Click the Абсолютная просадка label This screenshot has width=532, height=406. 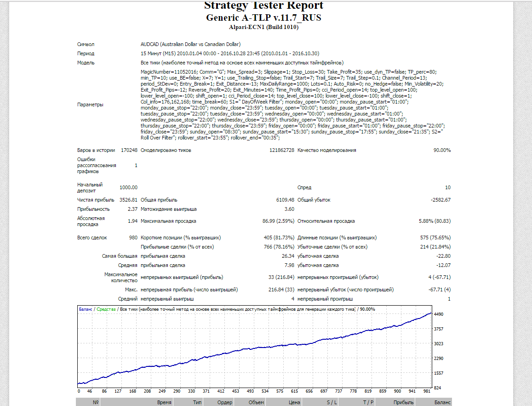pyautogui.click(x=91, y=221)
